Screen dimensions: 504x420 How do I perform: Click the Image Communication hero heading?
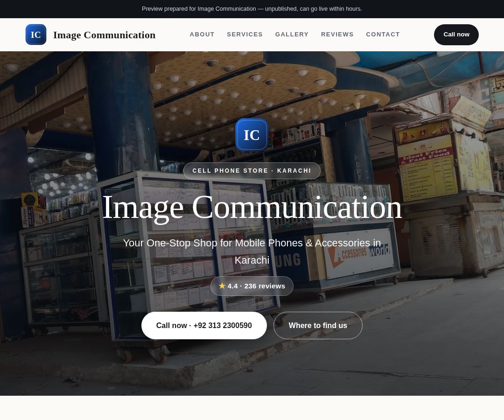point(252,208)
